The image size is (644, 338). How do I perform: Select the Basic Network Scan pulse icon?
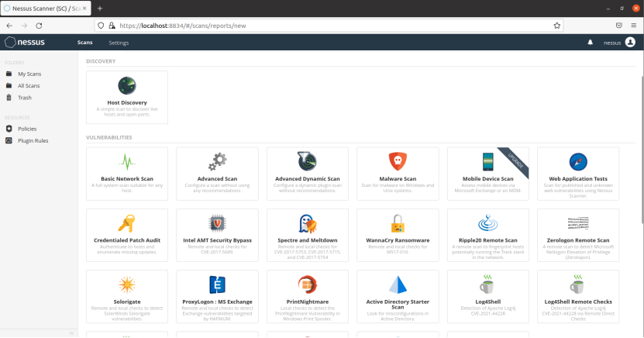click(127, 162)
